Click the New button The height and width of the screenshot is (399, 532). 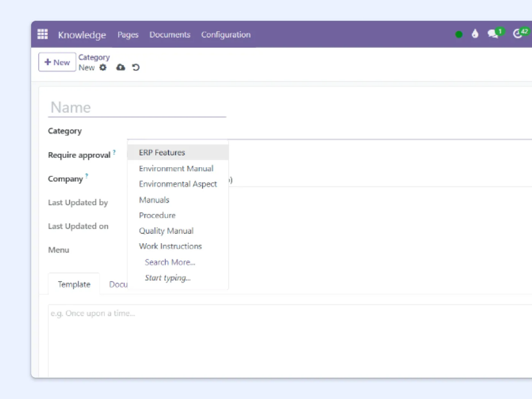coord(57,62)
